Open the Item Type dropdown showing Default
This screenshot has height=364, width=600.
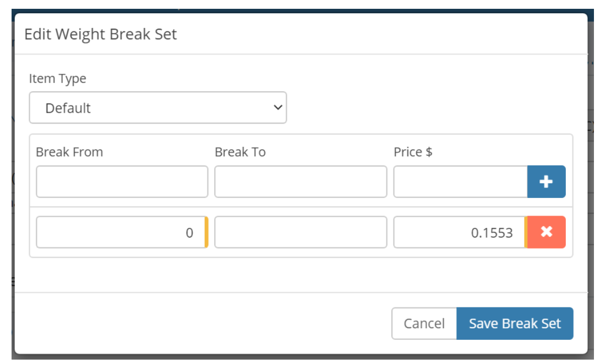point(157,108)
